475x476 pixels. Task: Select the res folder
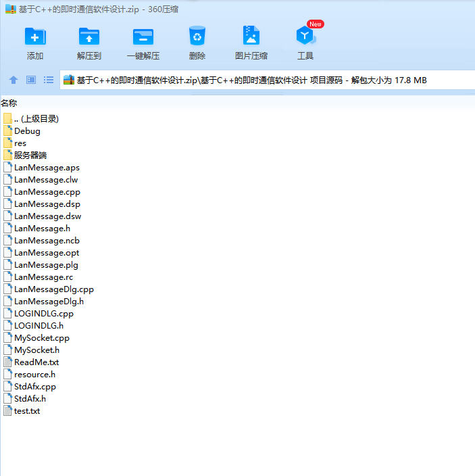(x=15, y=143)
